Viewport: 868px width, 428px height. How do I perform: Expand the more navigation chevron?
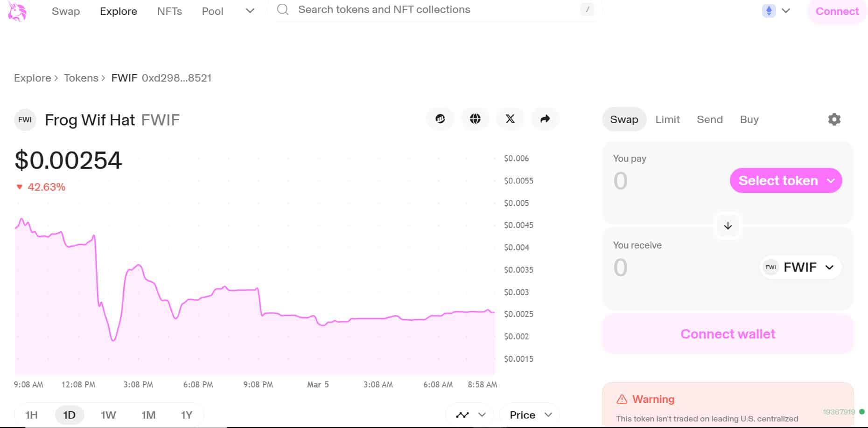point(250,11)
